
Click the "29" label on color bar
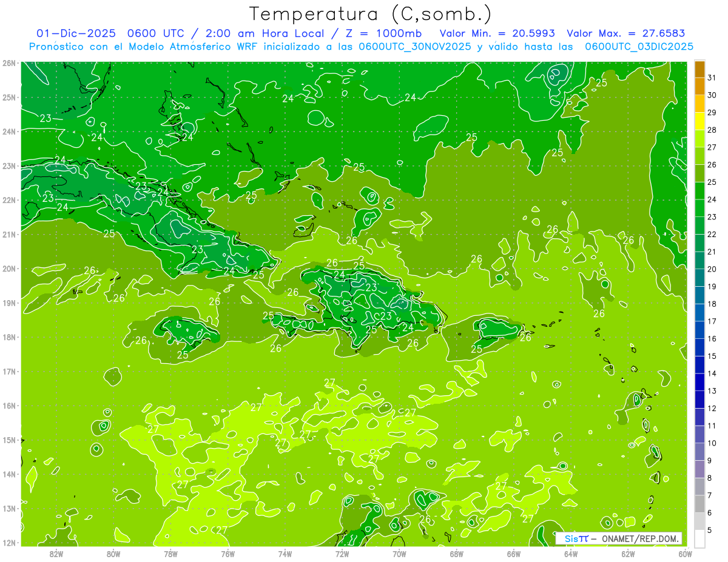click(712, 113)
